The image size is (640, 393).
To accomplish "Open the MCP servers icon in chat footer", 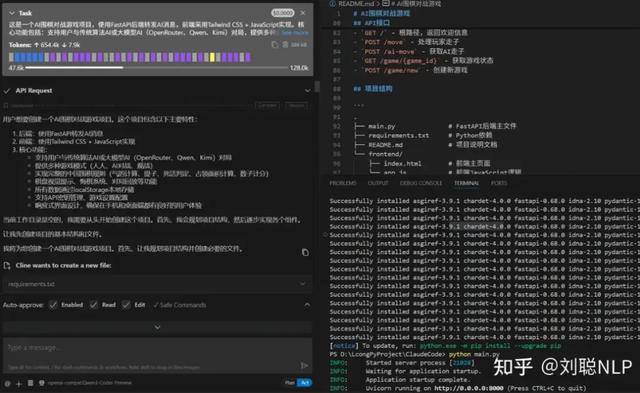I will click(x=30, y=383).
